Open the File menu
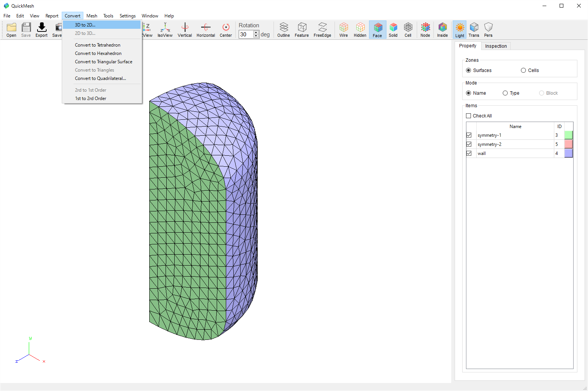 (7, 16)
